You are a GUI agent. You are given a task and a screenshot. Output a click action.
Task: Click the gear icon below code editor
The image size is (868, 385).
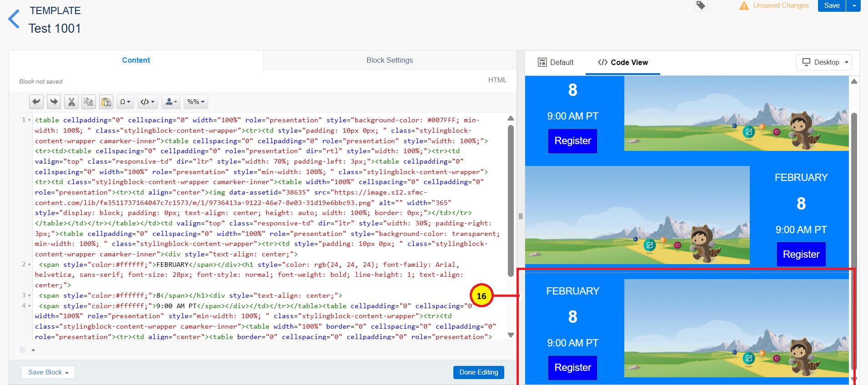[22, 350]
